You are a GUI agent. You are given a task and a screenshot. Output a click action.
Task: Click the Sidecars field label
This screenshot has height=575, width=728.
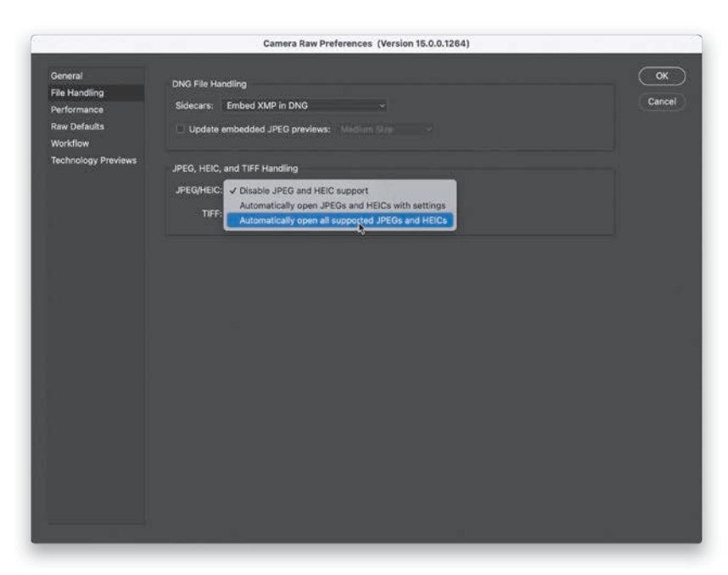click(x=193, y=106)
